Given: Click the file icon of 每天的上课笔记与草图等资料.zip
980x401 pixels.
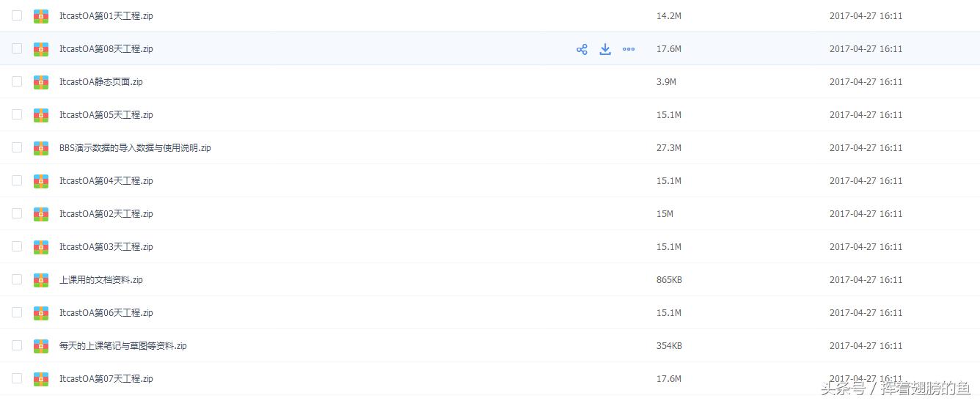Looking at the screenshot, I should click(x=41, y=346).
